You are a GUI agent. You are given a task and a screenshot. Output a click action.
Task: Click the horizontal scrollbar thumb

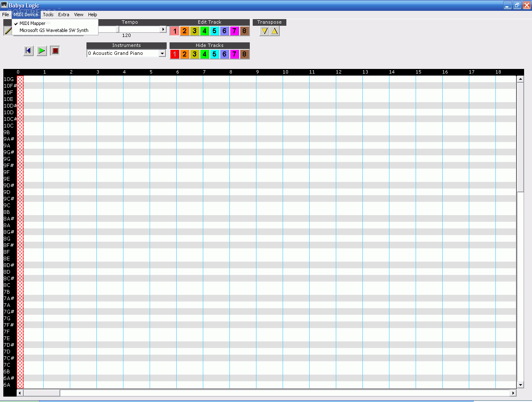tap(41, 393)
